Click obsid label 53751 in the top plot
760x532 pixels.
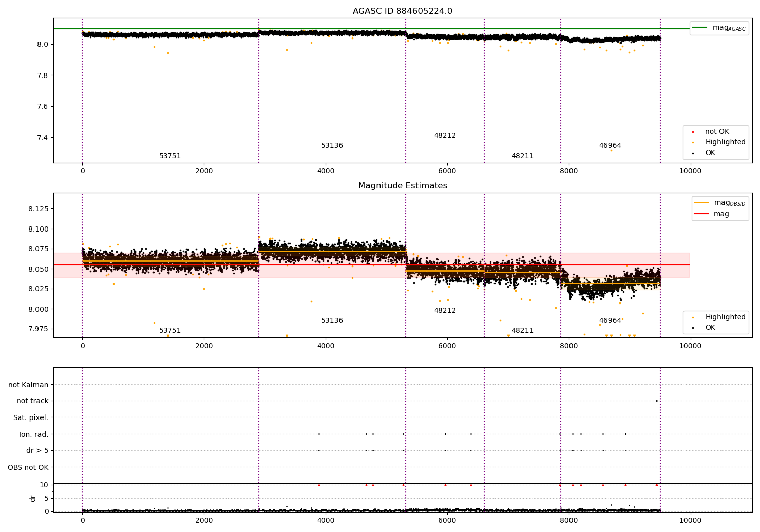[x=170, y=156]
